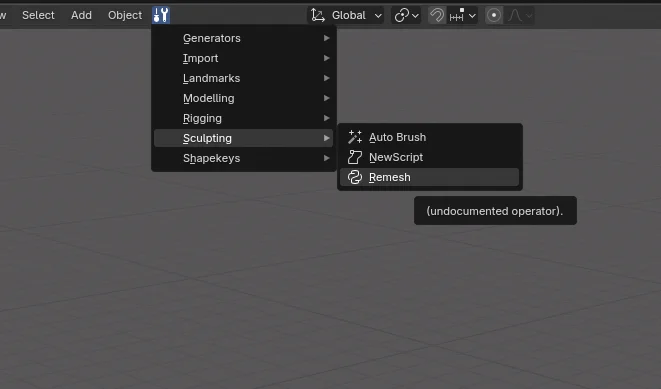Screen dimensions: 661x389
Task: Run the Remesh operator
Action: point(430,177)
